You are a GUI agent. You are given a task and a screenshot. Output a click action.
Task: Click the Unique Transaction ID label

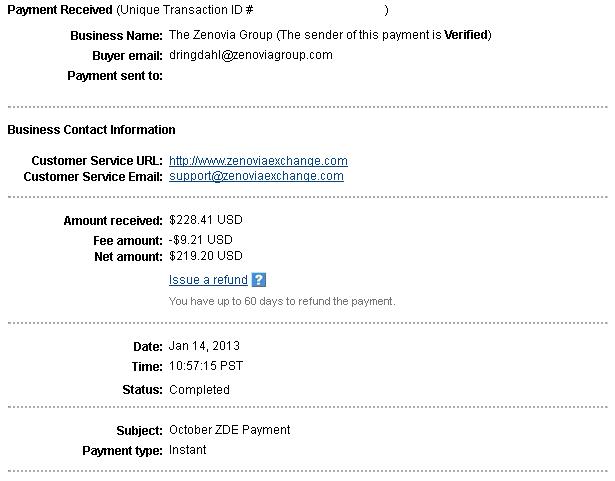tap(184, 10)
